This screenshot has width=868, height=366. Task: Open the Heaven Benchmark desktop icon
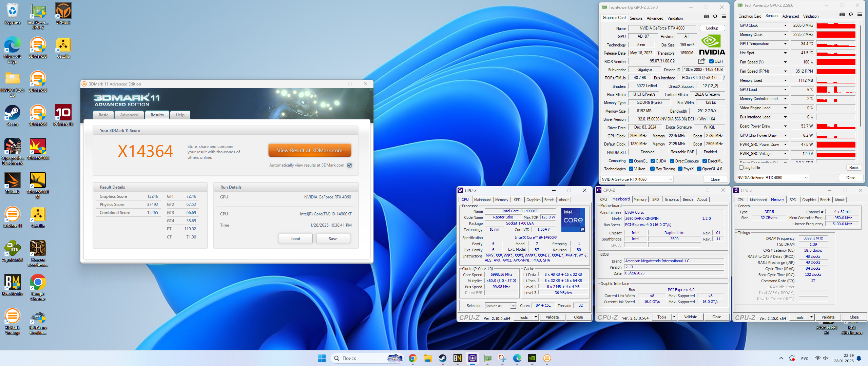click(x=38, y=253)
